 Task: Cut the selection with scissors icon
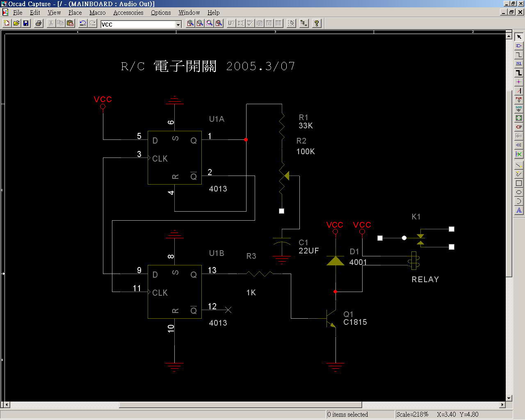point(51,23)
